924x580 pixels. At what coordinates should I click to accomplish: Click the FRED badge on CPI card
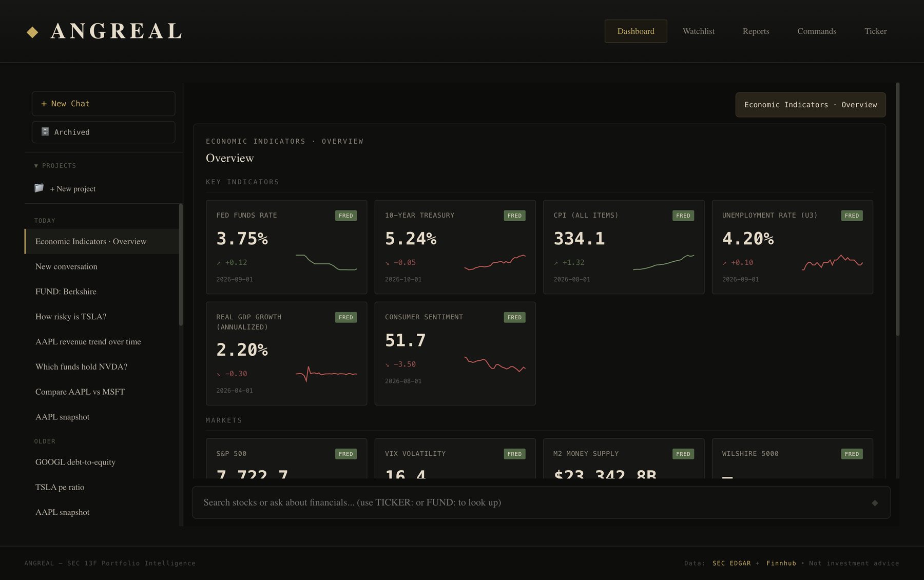pos(683,216)
